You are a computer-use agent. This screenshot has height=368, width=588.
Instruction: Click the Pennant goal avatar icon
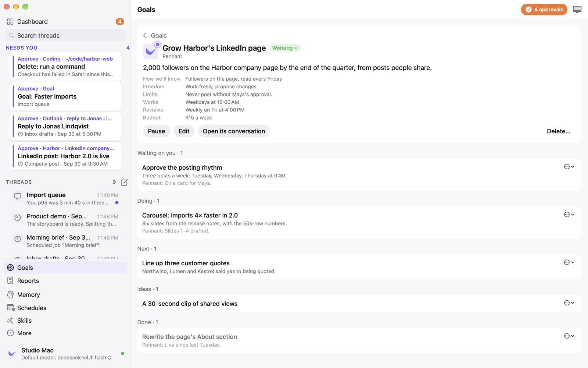(x=151, y=51)
